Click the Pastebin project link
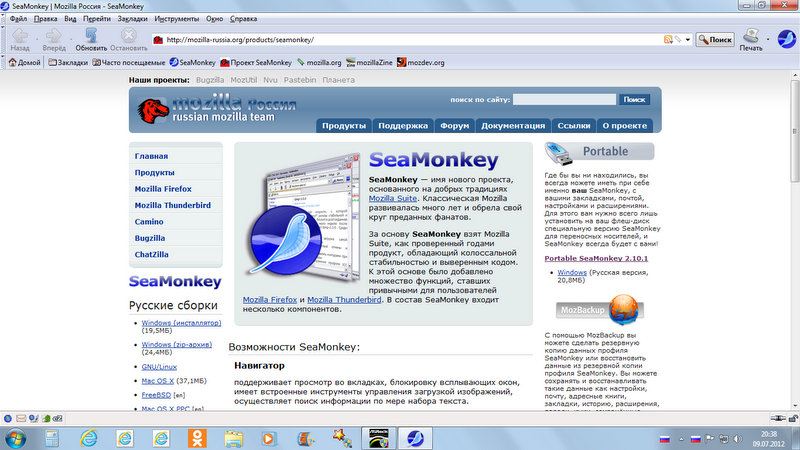The height and width of the screenshot is (450, 800). (299, 80)
